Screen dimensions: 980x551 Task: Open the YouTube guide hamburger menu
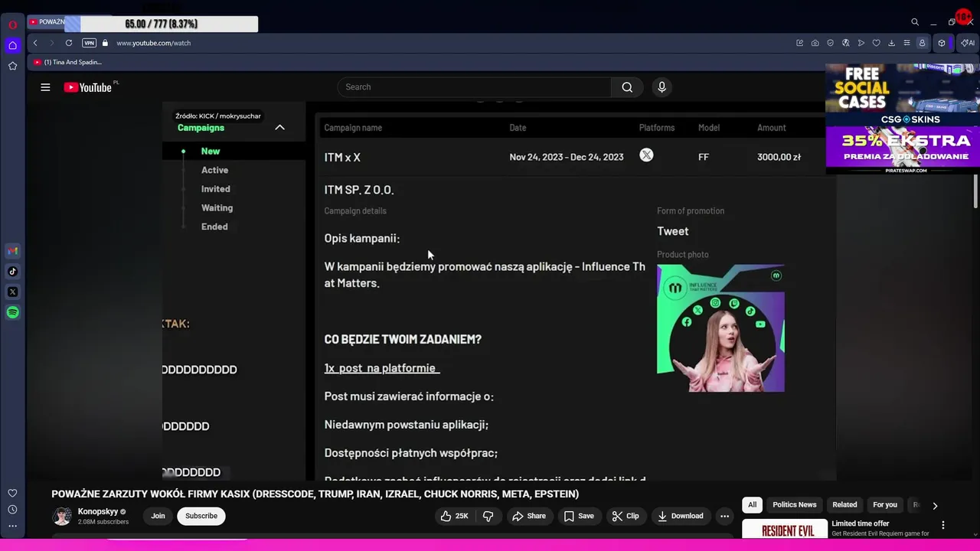click(x=45, y=87)
